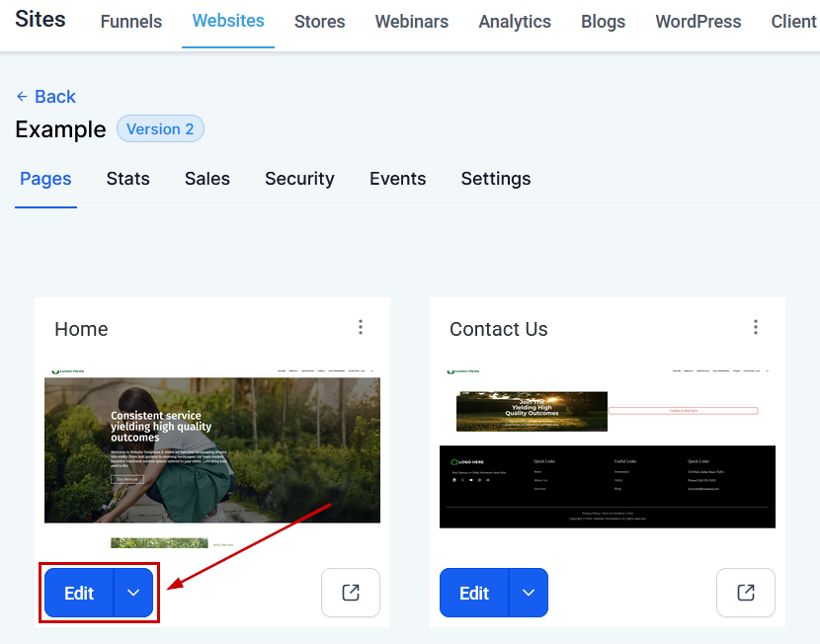Open the Settings tab
Screen dimensions: 820x644
496,179
